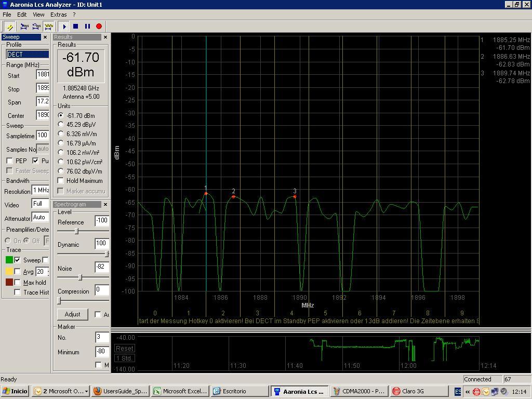
Task: Open the Extras menu
Action: tap(58, 15)
